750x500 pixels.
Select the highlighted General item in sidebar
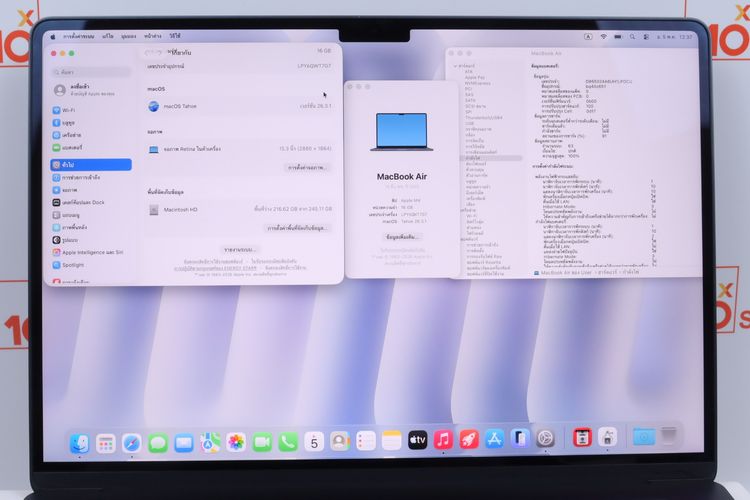(91, 165)
